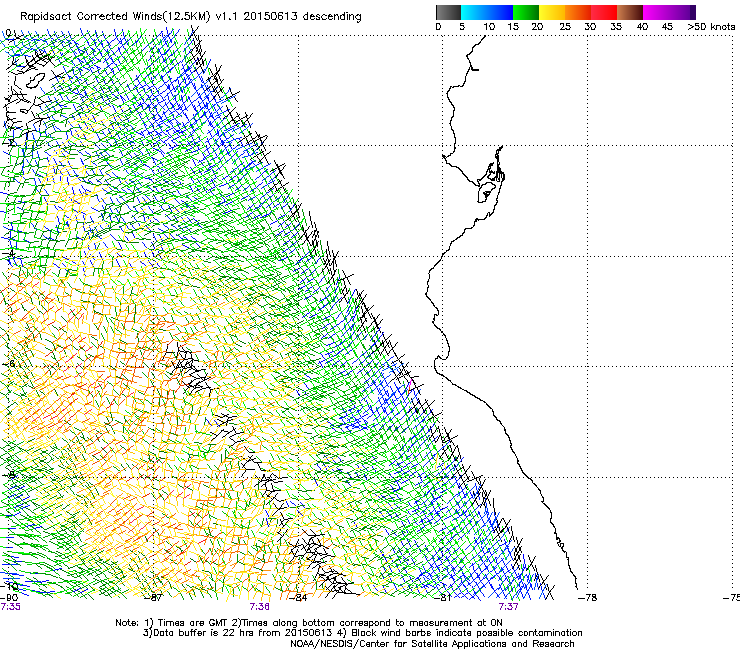The width and height of the screenshot is (740, 650).
Task: Click the red 30-35 knots legend swatch
Action: pos(604,12)
